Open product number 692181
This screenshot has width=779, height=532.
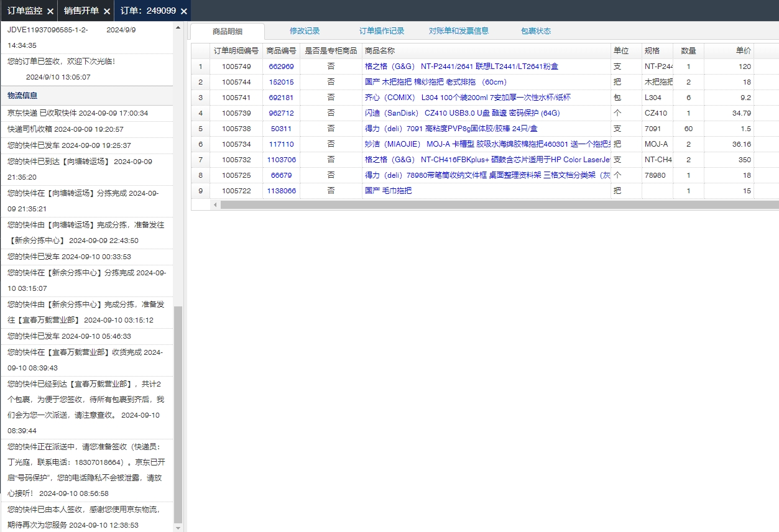(x=281, y=98)
